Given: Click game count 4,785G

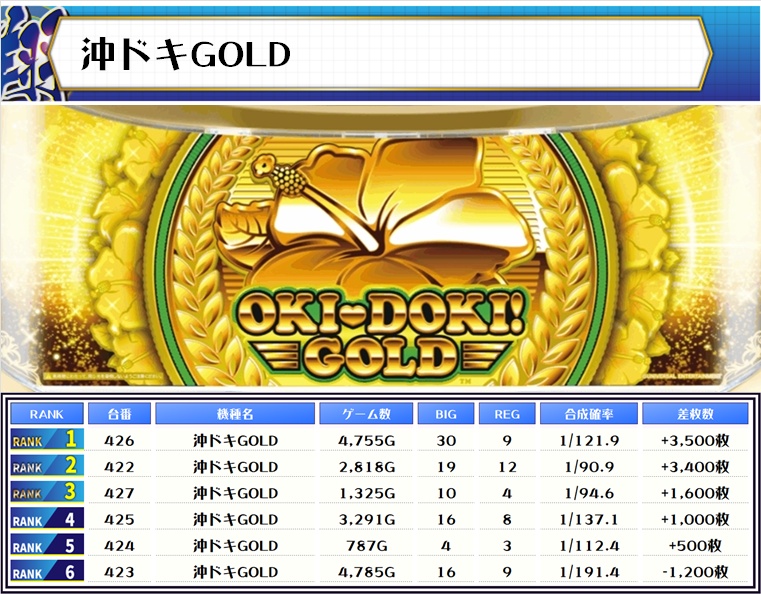Looking at the screenshot, I should click(x=367, y=572).
